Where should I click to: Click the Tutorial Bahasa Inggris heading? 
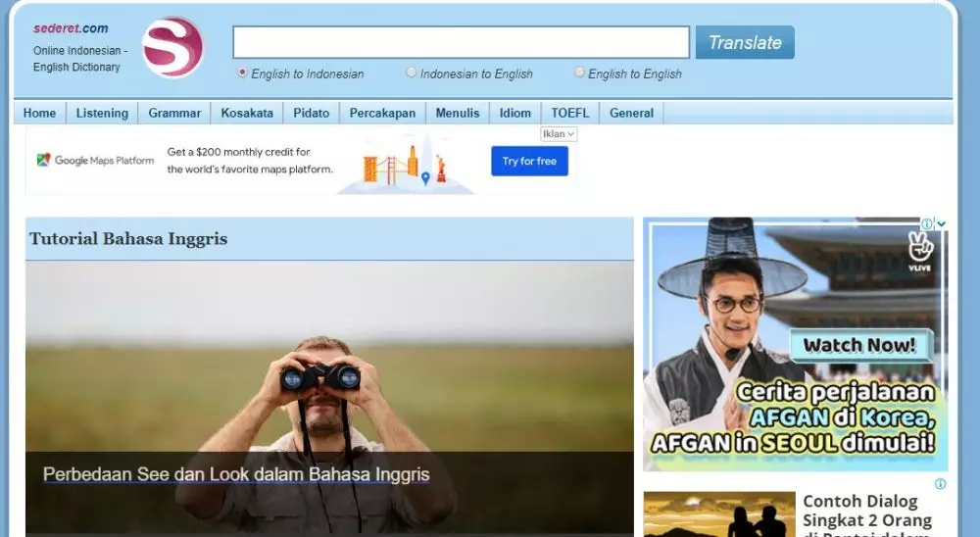coord(128,239)
